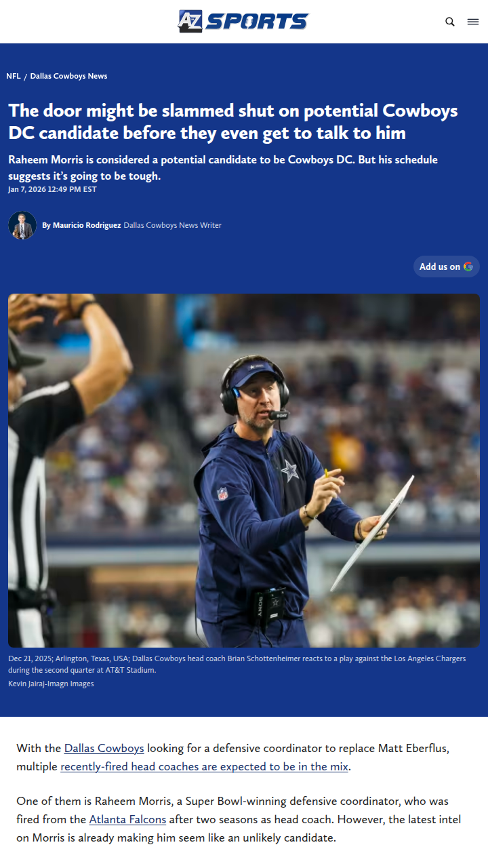Click the Add us on button
Image resolution: width=488 pixels, height=868 pixels.
tap(447, 267)
